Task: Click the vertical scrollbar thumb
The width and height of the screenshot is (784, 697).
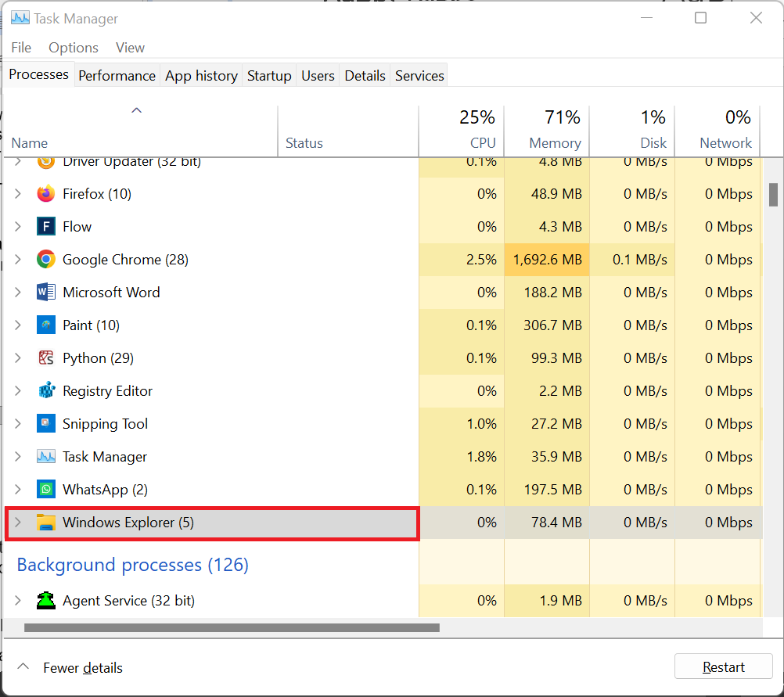Action: coord(773,194)
